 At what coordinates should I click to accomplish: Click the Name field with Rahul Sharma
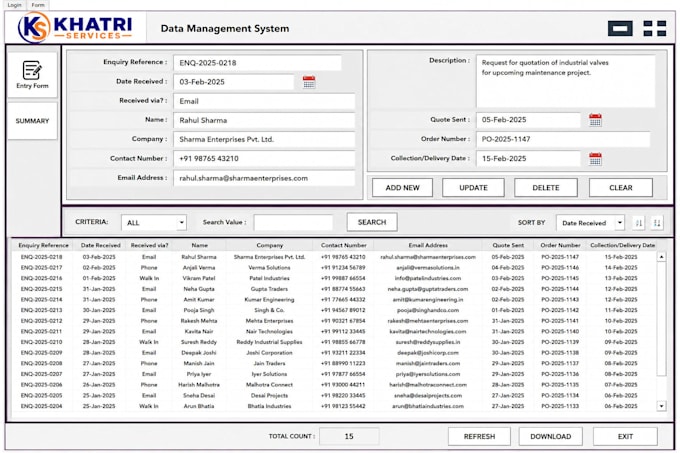point(264,120)
